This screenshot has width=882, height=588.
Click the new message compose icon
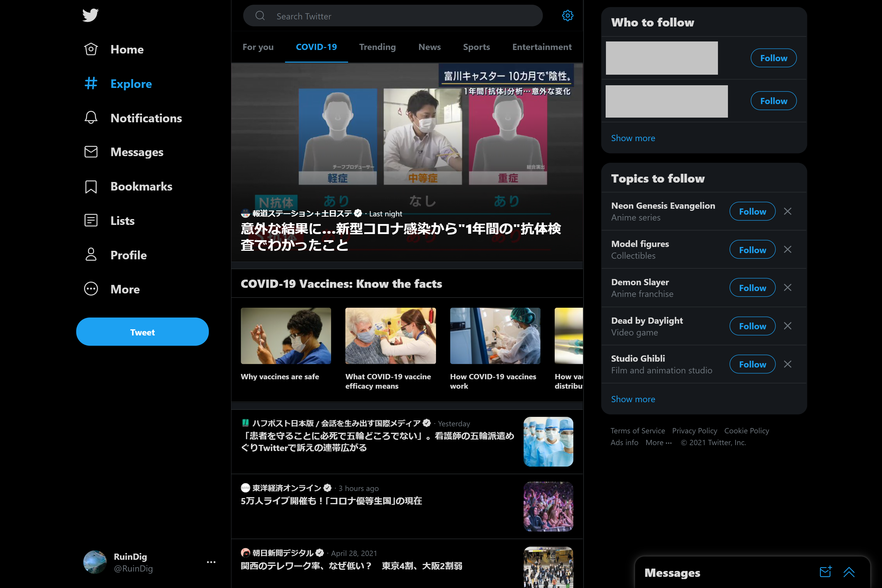tap(825, 572)
